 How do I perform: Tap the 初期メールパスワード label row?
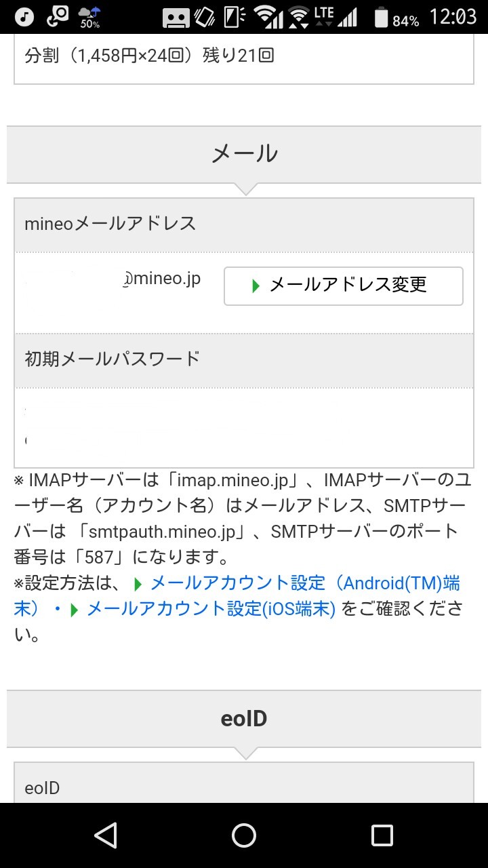coord(244,359)
